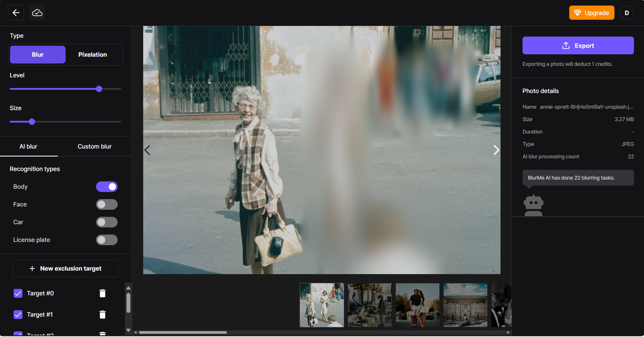Image resolution: width=644 pixels, height=337 pixels.
Task: Click the Level slider handle
Action: tap(99, 89)
